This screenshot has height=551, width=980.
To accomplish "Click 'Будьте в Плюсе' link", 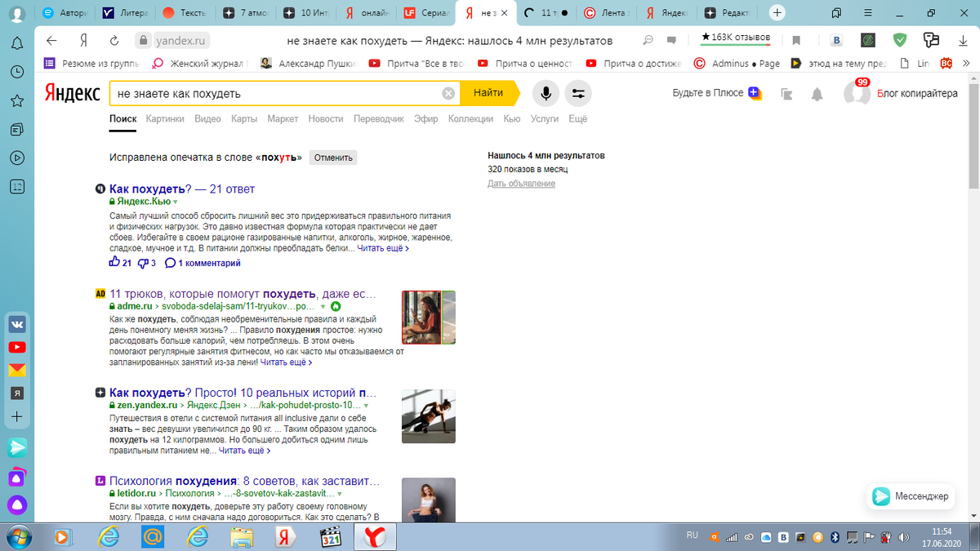I will point(717,93).
